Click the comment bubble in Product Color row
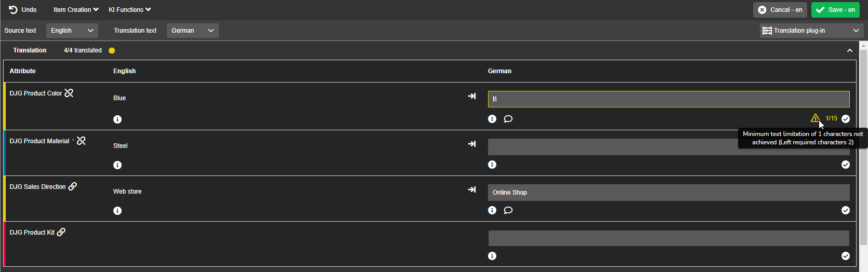Screen dimensions: 868x272 click(x=508, y=119)
